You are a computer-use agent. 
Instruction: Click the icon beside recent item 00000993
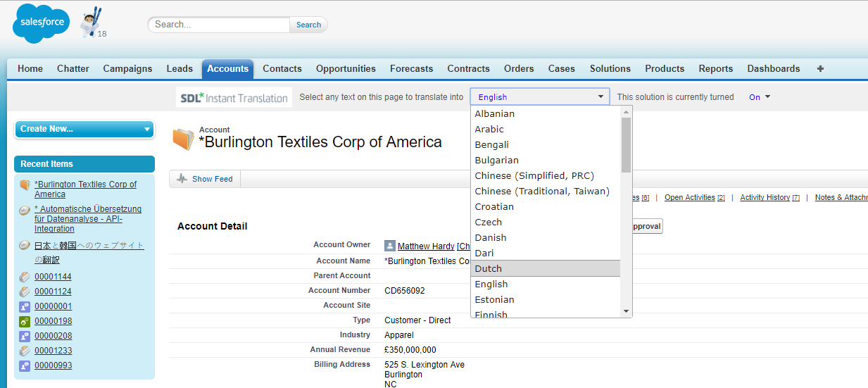25,365
